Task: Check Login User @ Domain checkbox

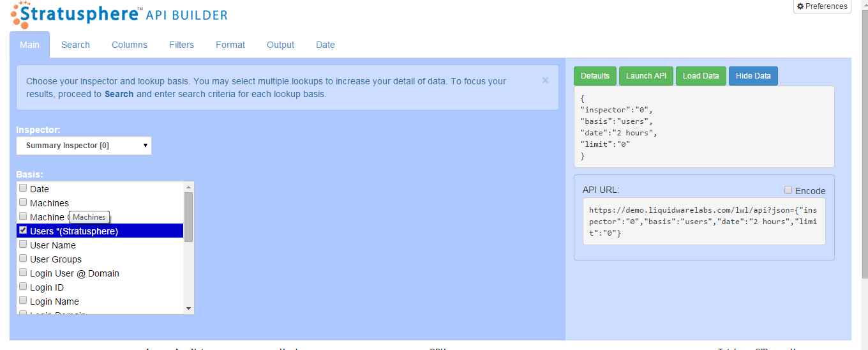Action: point(23,273)
